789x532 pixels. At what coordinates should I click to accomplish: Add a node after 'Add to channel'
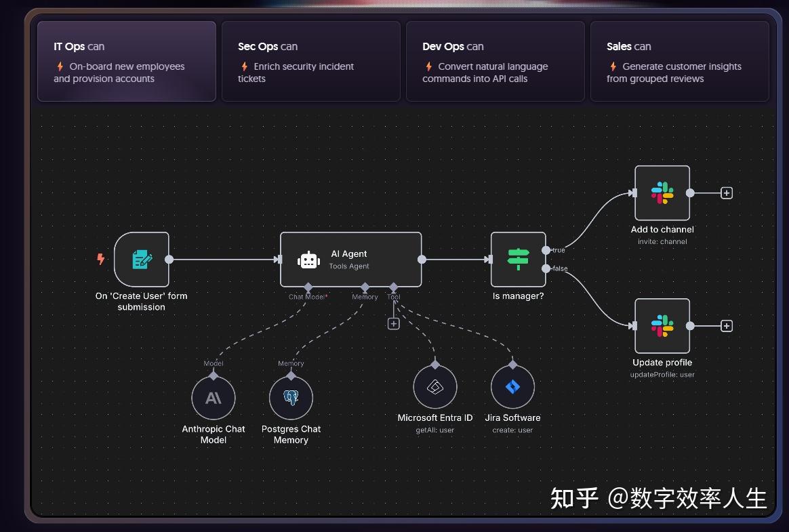coord(727,192)
